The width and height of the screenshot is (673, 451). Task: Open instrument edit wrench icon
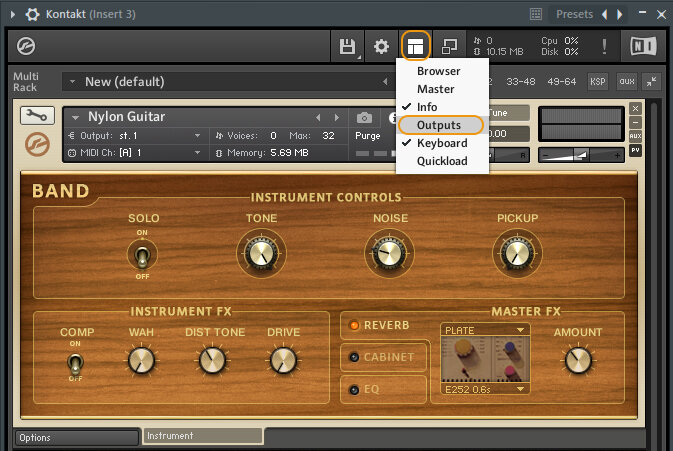[x=37, y=115]
